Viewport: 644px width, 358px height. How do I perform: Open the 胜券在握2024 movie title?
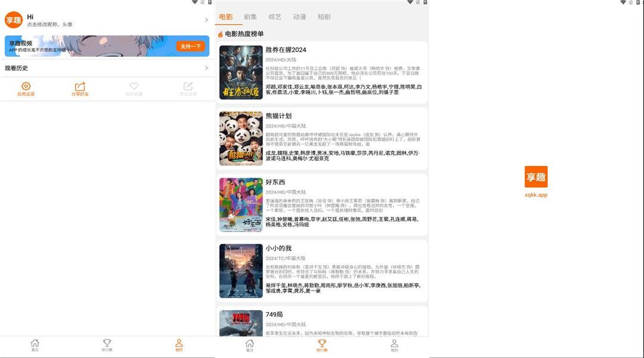tap(286, 50)
